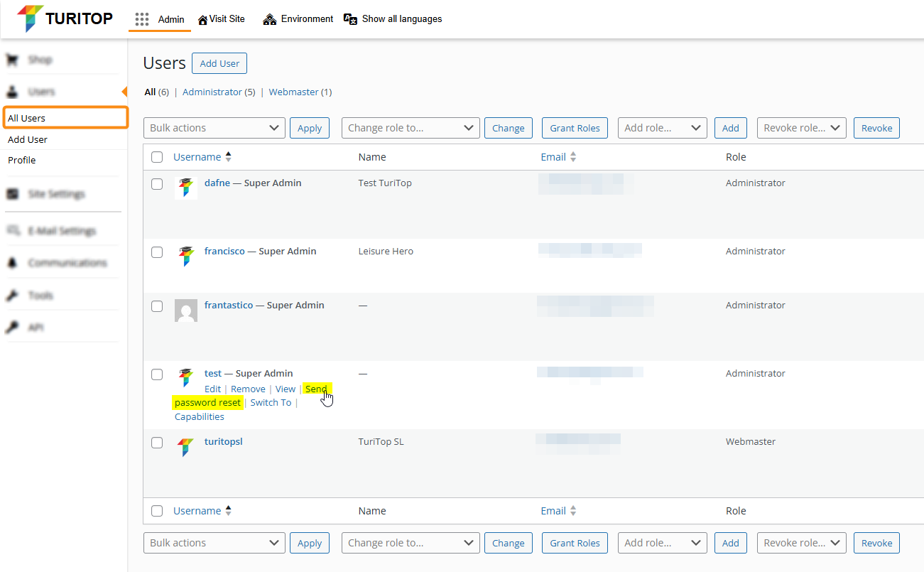The image size is (924, 572).
Task: Click the Environment icon in top bar
Action: coord(269,19)
